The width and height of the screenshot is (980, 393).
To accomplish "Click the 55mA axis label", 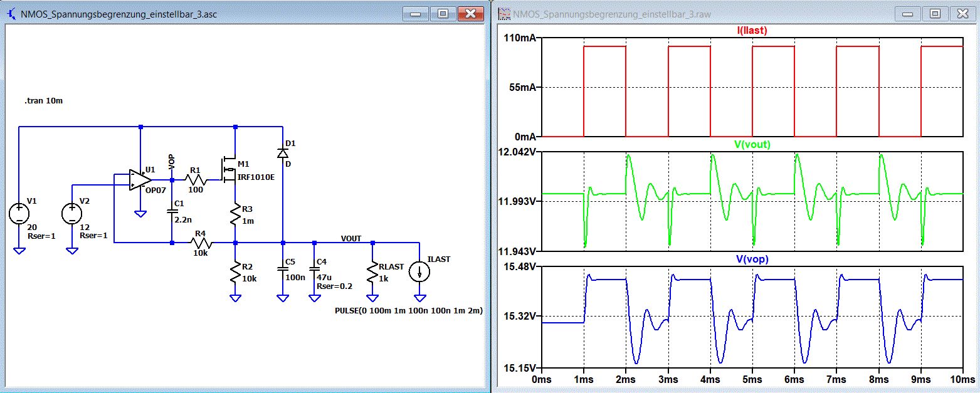I will [x=522, y=87].
